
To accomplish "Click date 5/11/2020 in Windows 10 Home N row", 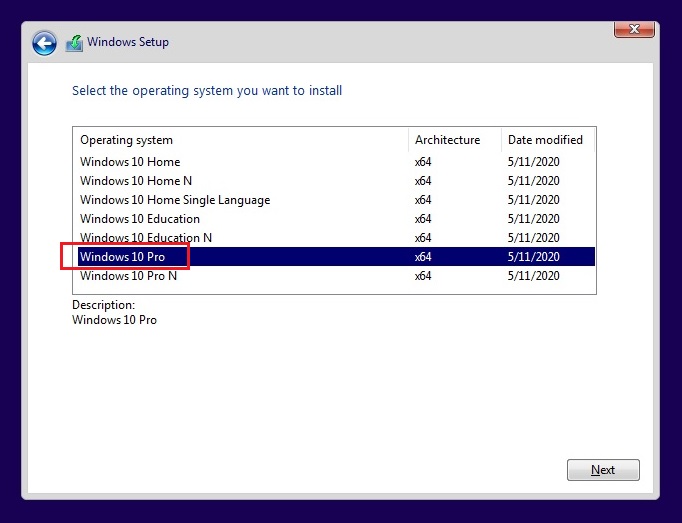I will tap(533, 181).
